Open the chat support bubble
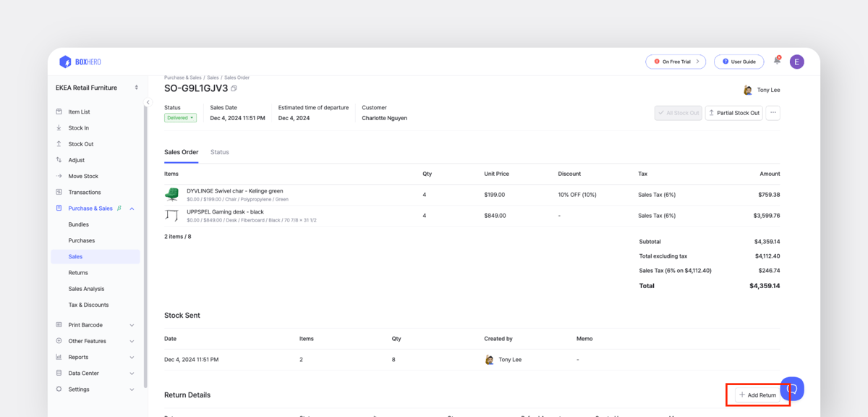Image resolution: width=868 pixels, height=417 pixels. (x=792, y=389)
